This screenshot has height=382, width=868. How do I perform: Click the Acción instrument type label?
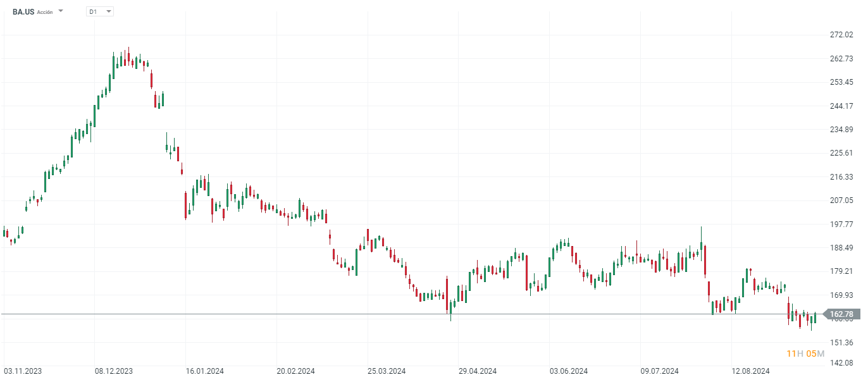[45, 12]
